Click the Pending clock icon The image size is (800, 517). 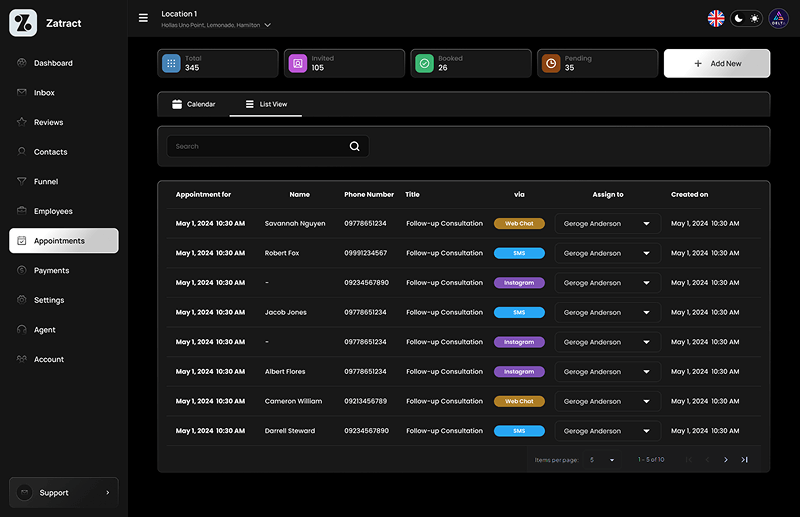click(550, 63)
